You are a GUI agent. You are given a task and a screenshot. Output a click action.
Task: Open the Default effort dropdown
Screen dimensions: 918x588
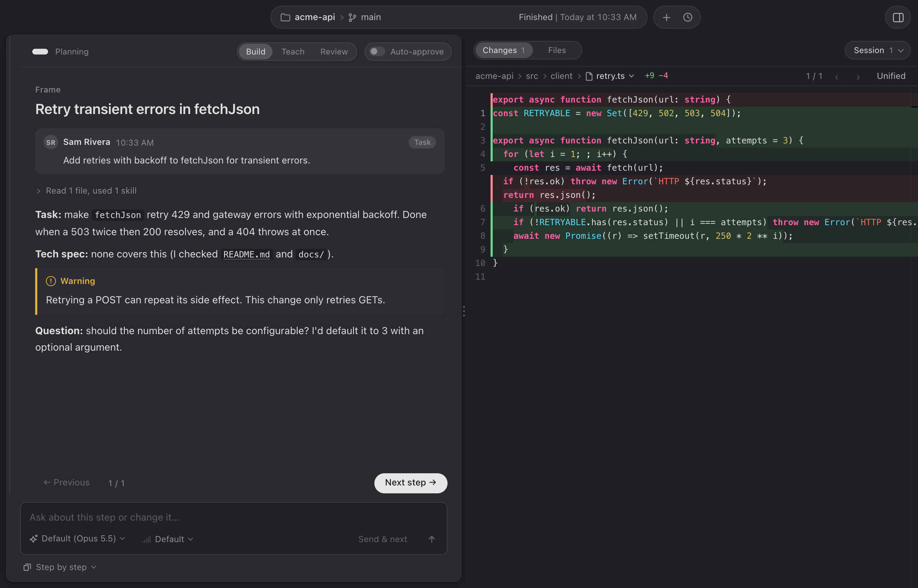[168, 539]
